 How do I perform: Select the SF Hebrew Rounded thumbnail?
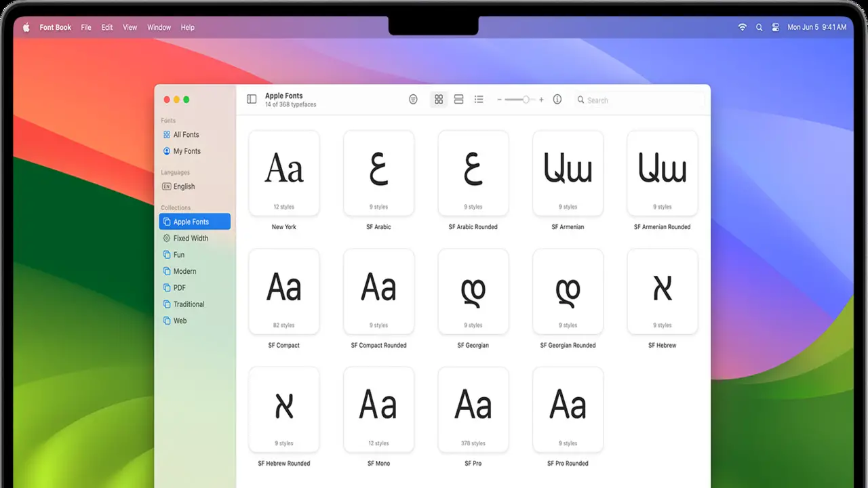[284, 410]
